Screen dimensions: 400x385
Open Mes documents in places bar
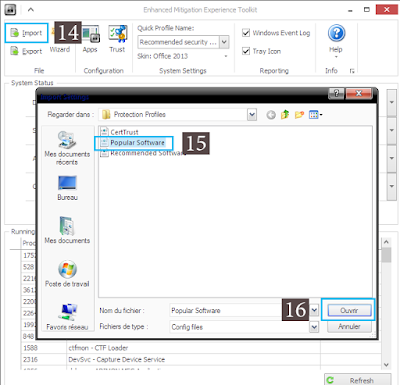coord(67,230)
